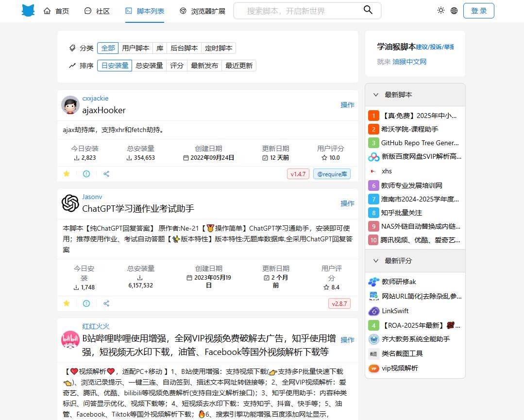Image resolution: width=524 pixels, height=420 pixels.
Task: Open 操作 menu for ChatGPT学习通作业考试助手
Action: pyautogui.click(x=347, y=203)
